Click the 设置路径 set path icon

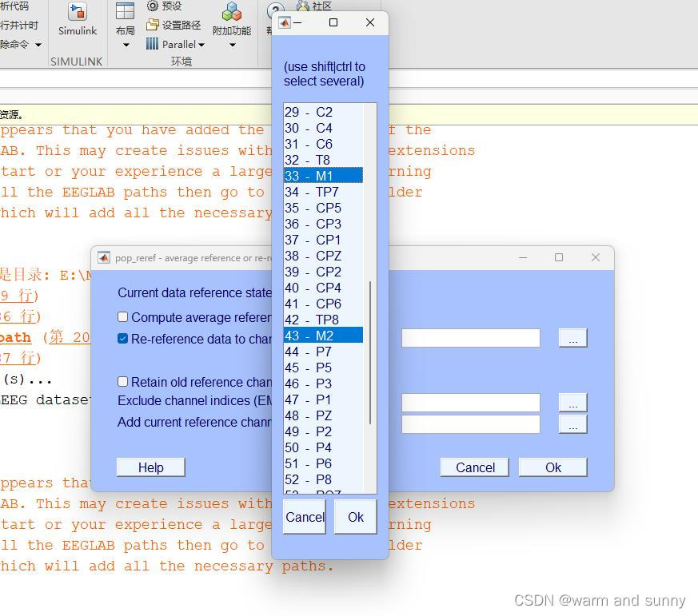(x=153, y=25)
